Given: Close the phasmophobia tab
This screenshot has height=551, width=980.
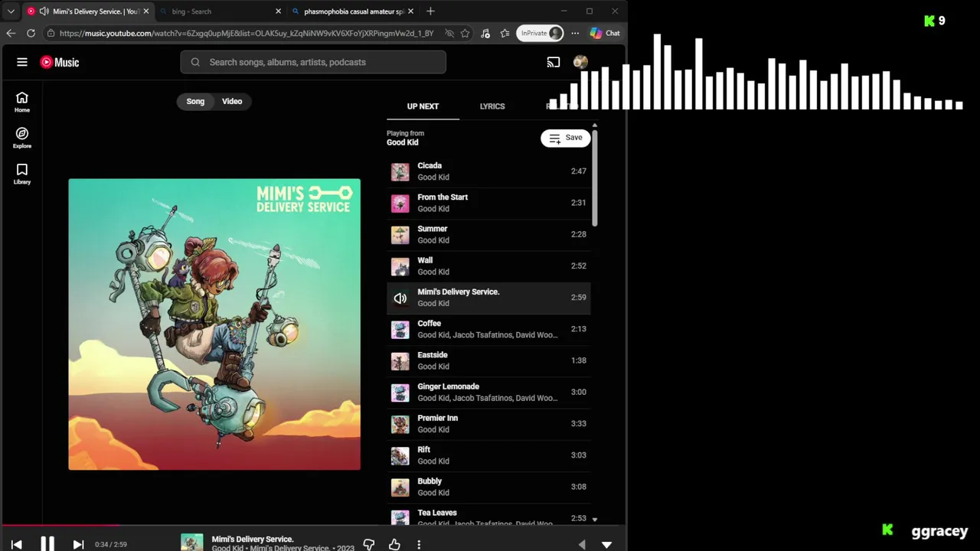Looking at the screenshot, I should point(410,11).
